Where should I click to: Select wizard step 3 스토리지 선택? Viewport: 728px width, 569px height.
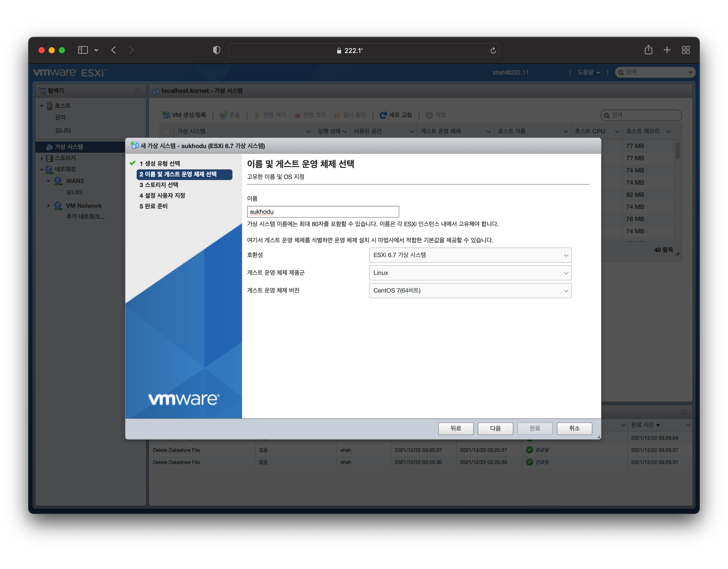tap(159, 185)
